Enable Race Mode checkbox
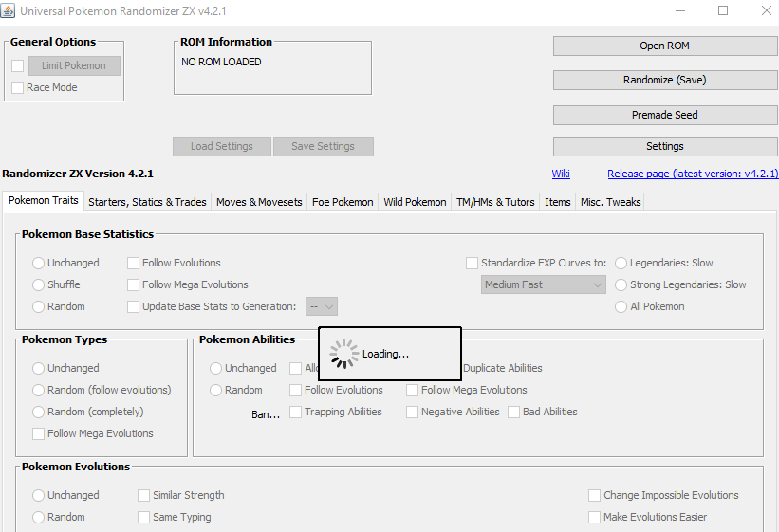 tap(18, 87)
